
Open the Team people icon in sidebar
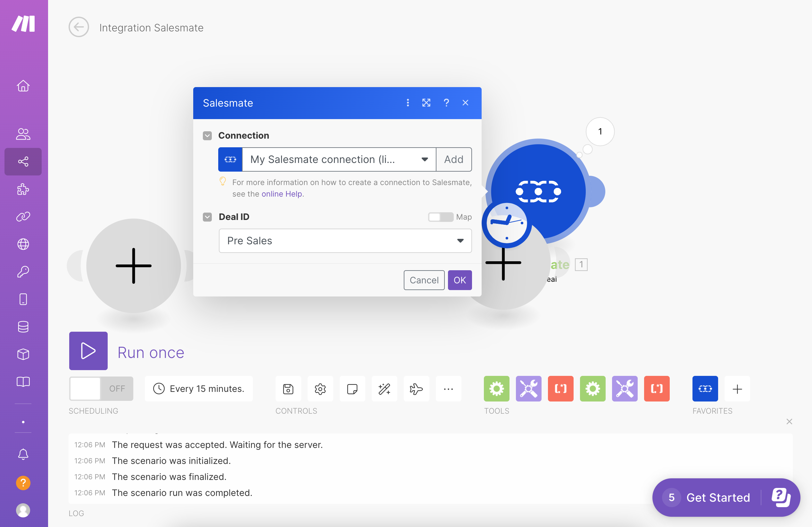[23, 134]
